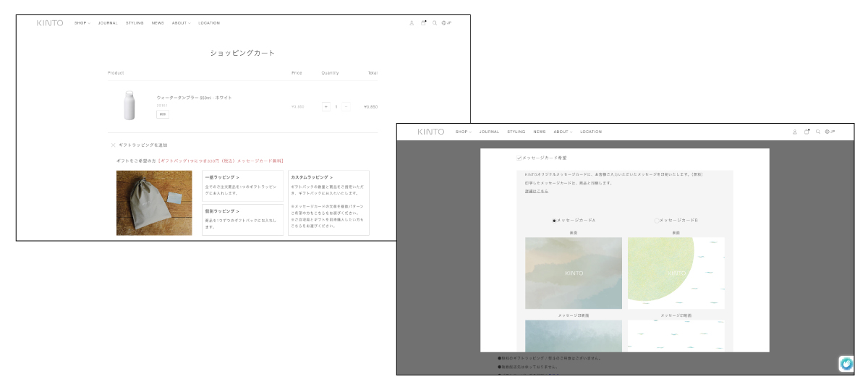
Task: Click the search icon in the cart window
Action: point(435,23)
